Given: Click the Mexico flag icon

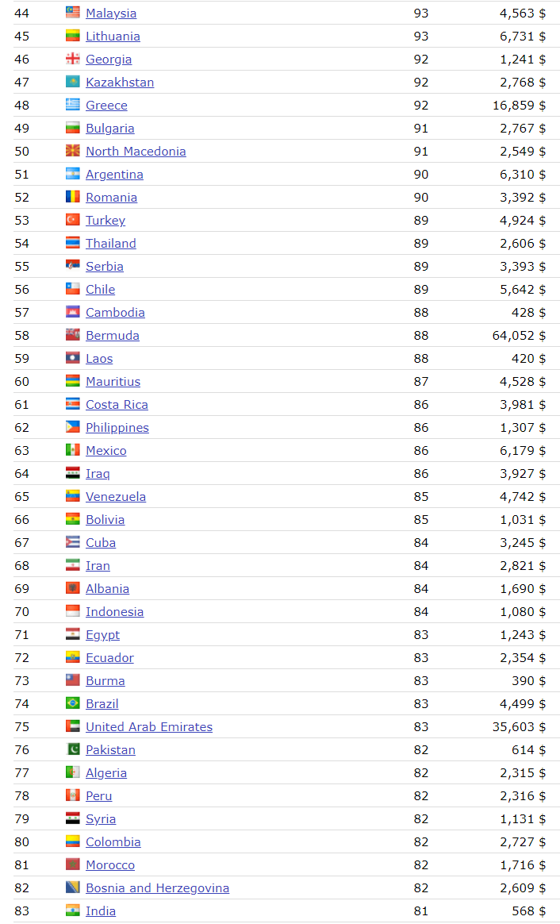Looking at the screenshot, I should coord(72,450).
